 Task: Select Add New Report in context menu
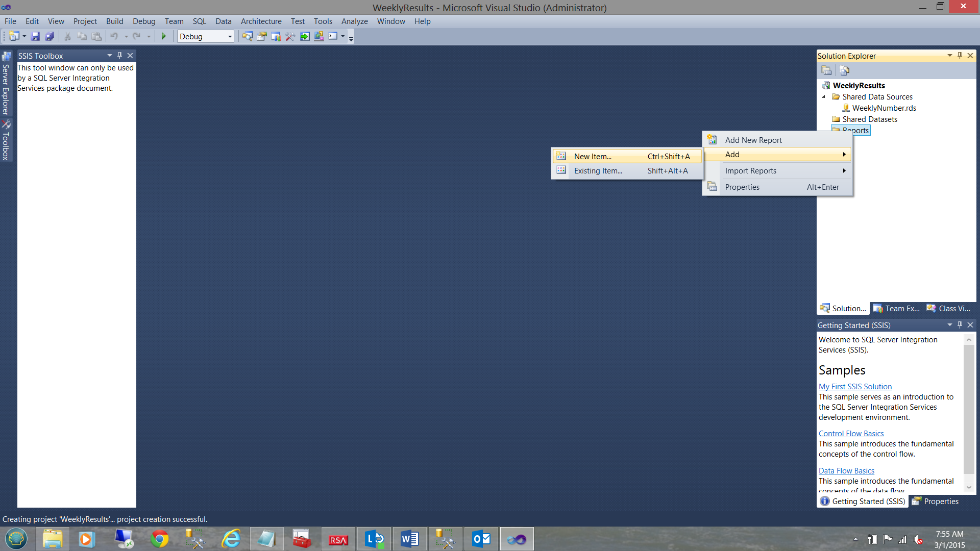click(753, 140)
